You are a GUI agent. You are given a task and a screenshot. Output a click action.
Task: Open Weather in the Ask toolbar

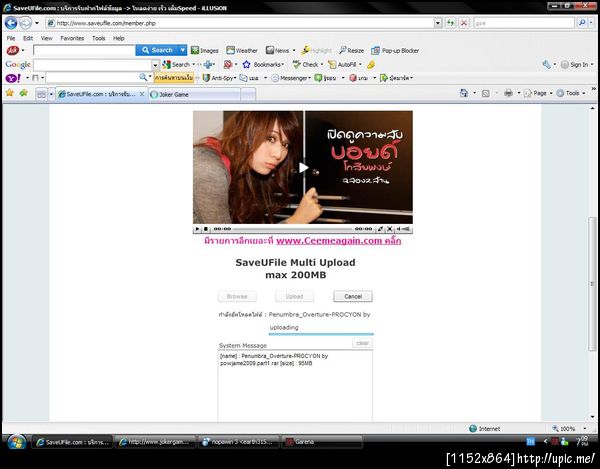(x=242, y=50)
